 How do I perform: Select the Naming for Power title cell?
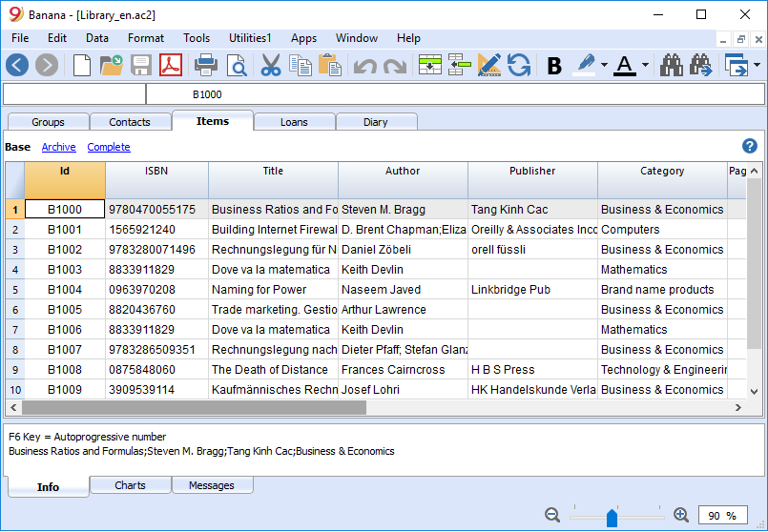click(x=273, y=289)
